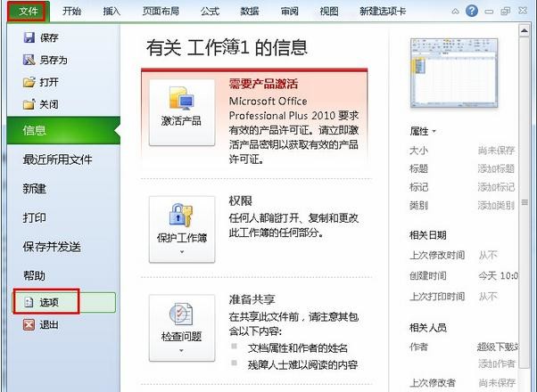
Task: Open a file via the Open folder icon
Action: pos(29,82)
